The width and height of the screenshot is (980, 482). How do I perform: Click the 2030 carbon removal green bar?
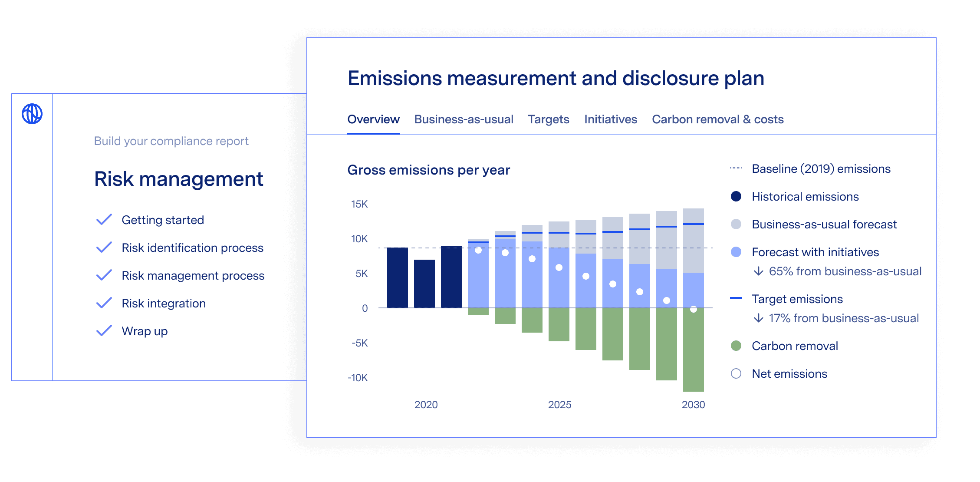(693, 352)
